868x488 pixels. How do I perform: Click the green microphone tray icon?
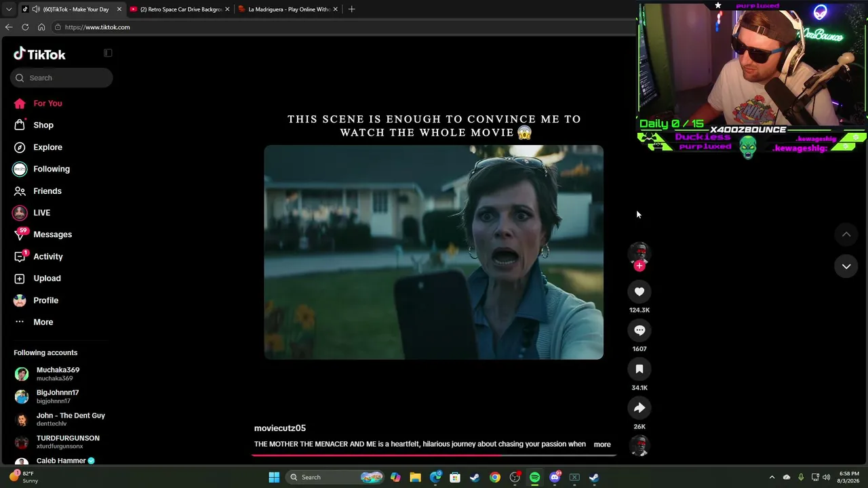click(801, 477)
